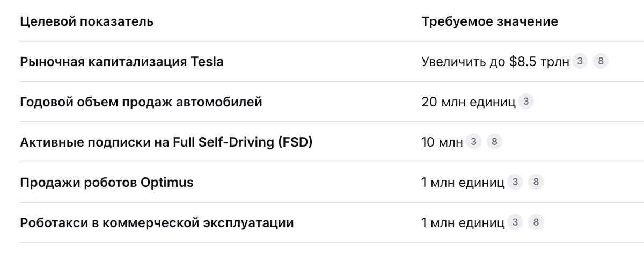Click the Продажи роботов Optimus label
644x253 pixels.
click(x=107, y=183)
